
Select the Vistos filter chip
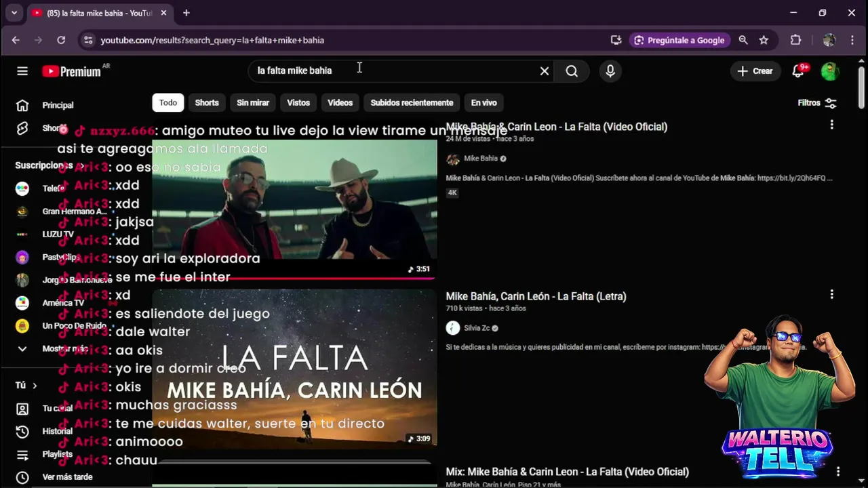click(x=298, y=103)
